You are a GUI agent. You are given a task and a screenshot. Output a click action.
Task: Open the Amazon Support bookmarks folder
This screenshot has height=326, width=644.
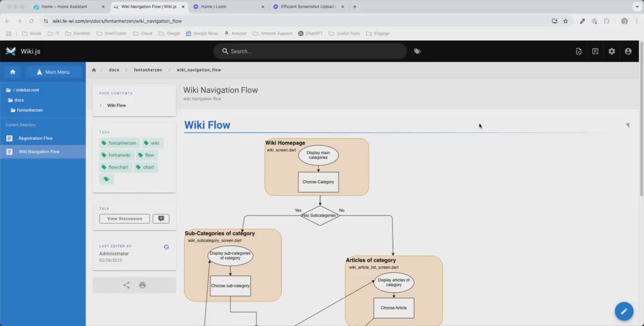pyautogui.click(x=273, y=33)
